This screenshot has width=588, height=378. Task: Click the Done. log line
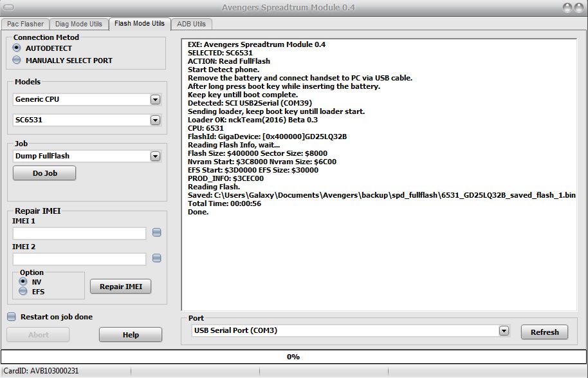click(198, 212)
